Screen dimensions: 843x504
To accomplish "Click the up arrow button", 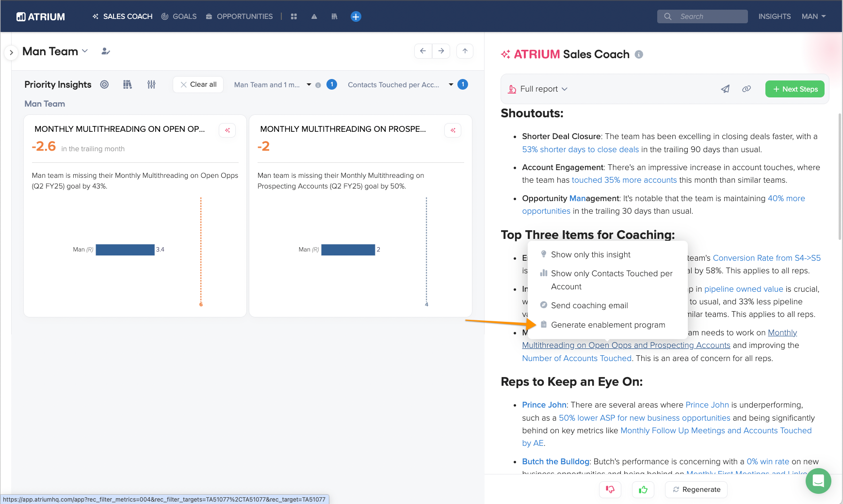I will [x=465, y=51].
